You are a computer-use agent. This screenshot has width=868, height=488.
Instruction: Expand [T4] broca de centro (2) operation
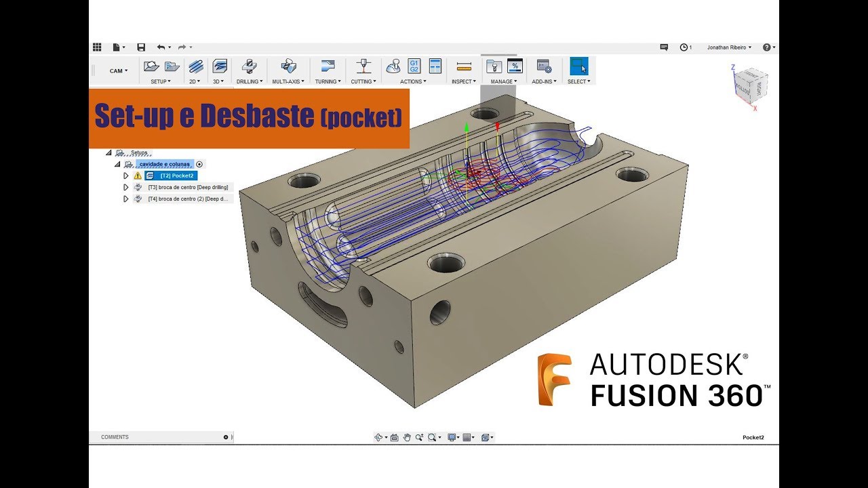[126, 199]
